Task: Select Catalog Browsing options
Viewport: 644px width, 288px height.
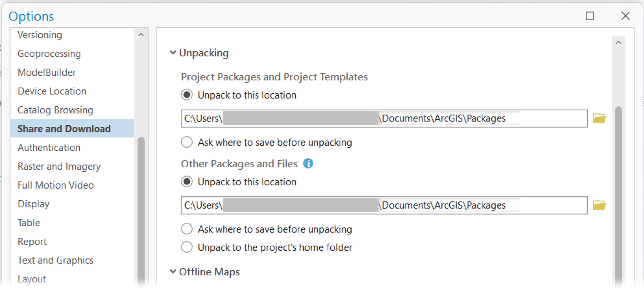Action: coord(55,110)
